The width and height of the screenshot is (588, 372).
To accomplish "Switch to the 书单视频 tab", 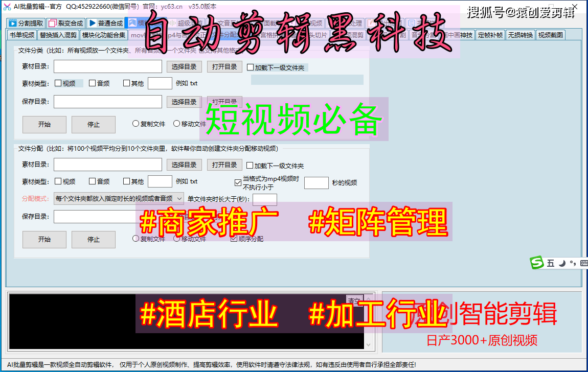I will (19, 35).
